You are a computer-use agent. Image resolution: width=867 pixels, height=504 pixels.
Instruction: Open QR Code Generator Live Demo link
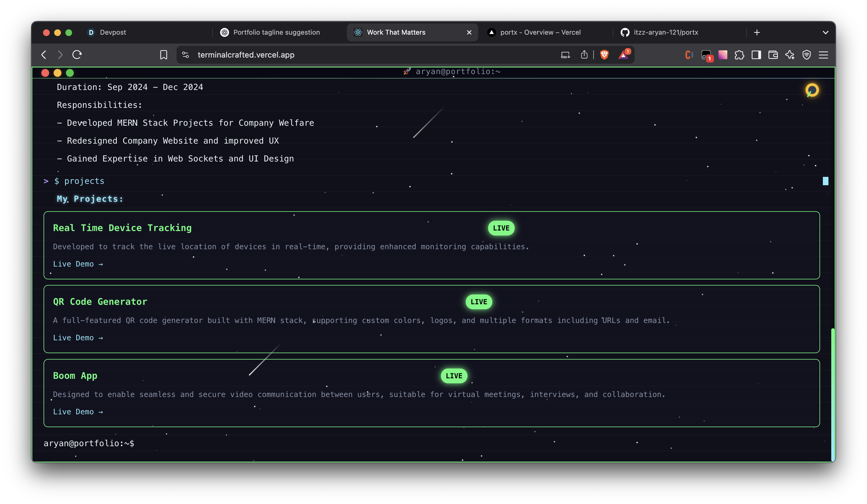78,338
